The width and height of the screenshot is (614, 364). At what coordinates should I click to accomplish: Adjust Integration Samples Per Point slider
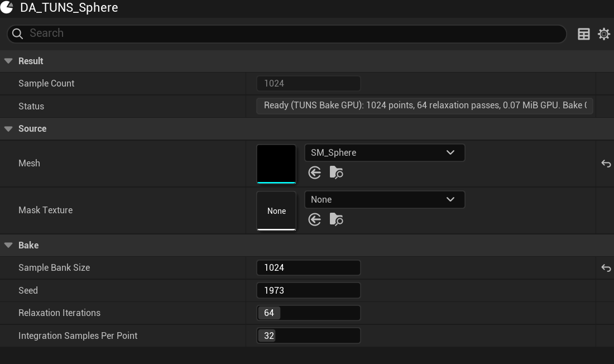[309, 336]
